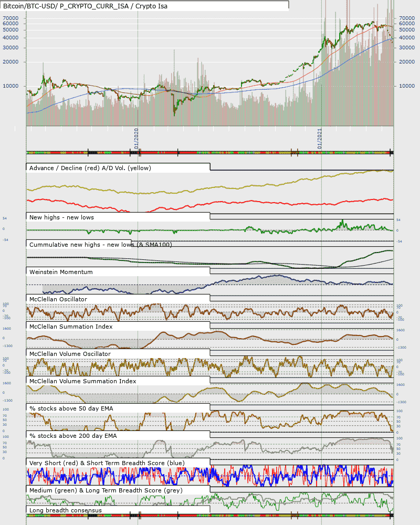
Task: Click the McClellan Volume Summation Index label
Action: point(83,381)
